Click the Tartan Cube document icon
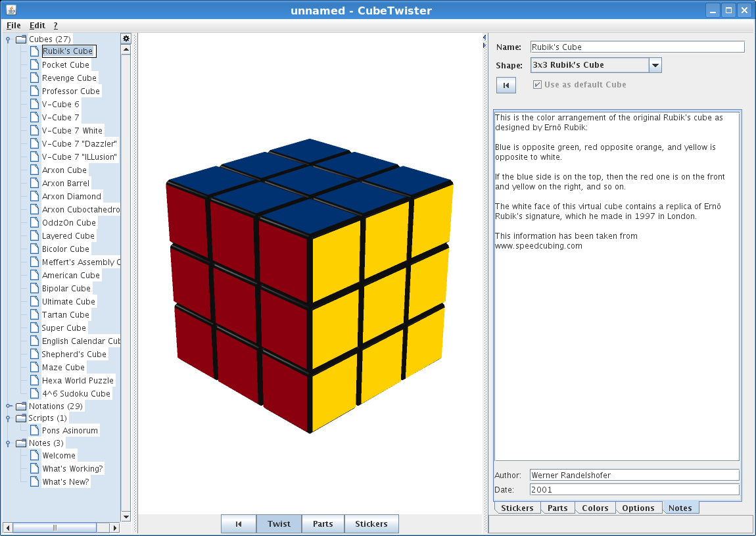This screenshot has width=756, height=536. pyautogui.click(x=34, y=314)
